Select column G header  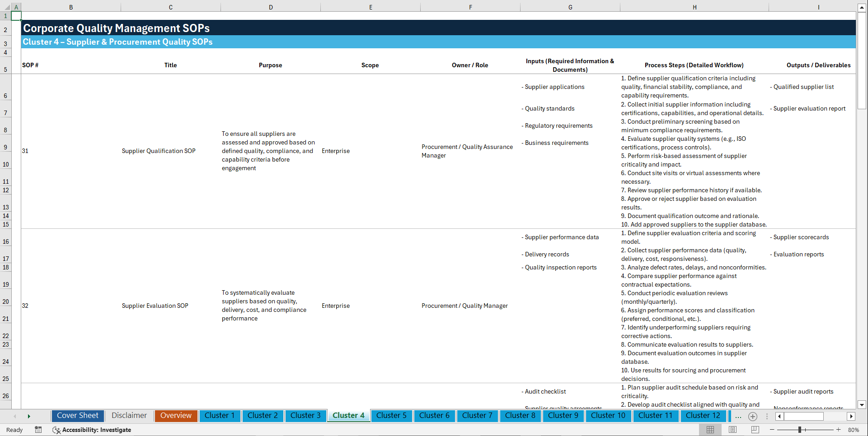[x=570, y=7]
